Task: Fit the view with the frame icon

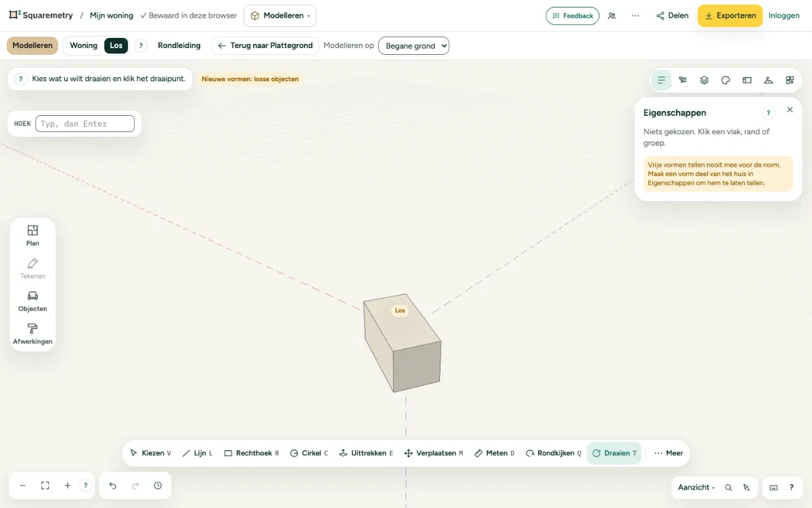Action: (x=45, y=486)
